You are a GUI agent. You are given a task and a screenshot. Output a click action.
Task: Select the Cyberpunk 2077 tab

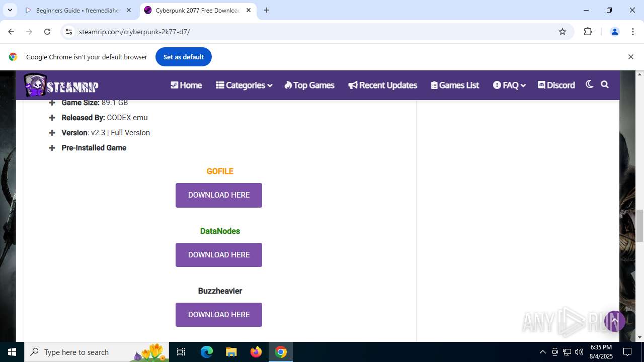coord(197,10)
